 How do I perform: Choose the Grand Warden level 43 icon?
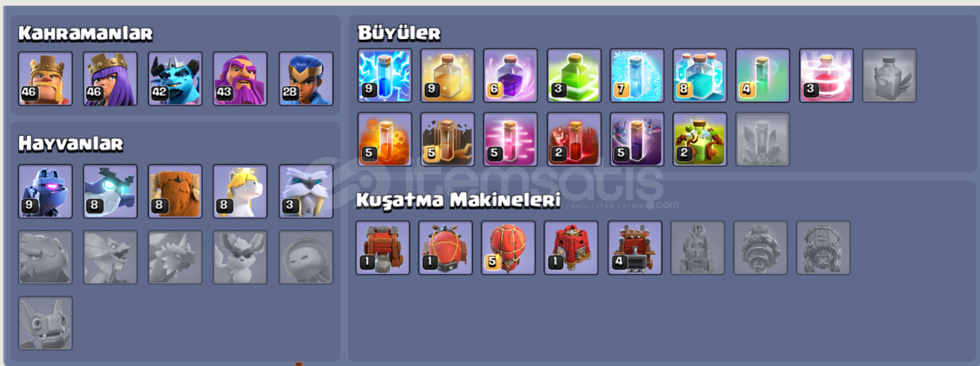pos(241,78)
